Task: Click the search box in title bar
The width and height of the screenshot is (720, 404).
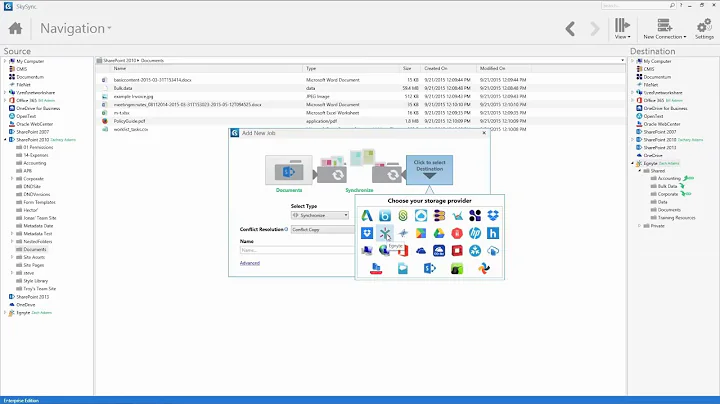Action: click(638, 6)
